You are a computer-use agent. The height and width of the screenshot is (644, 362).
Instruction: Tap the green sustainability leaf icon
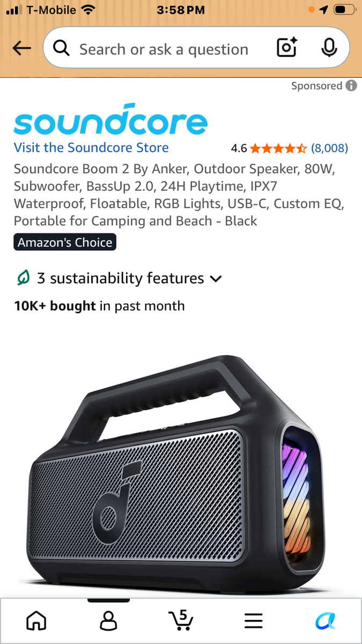23,278
